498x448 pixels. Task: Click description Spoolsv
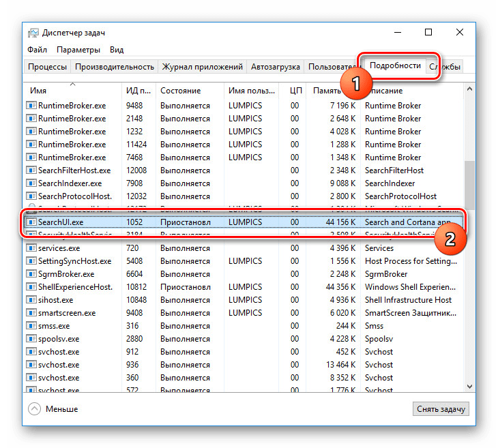coord(379,339)
